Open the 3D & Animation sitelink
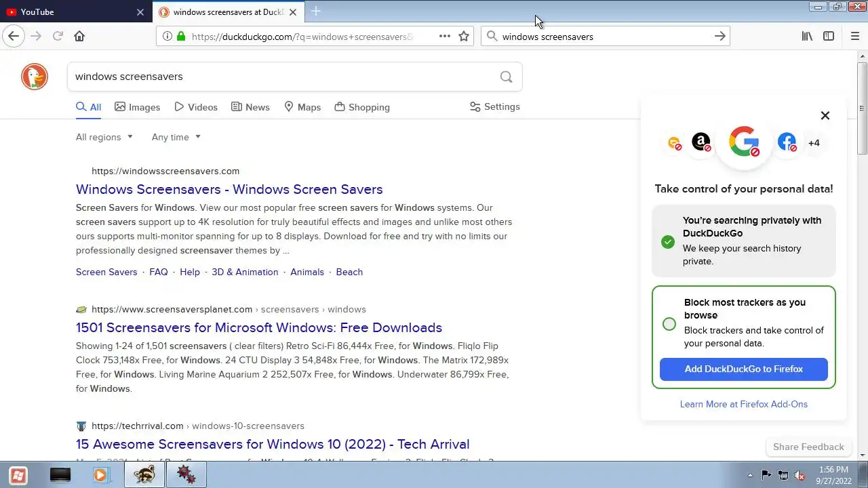 coord(245,272)
